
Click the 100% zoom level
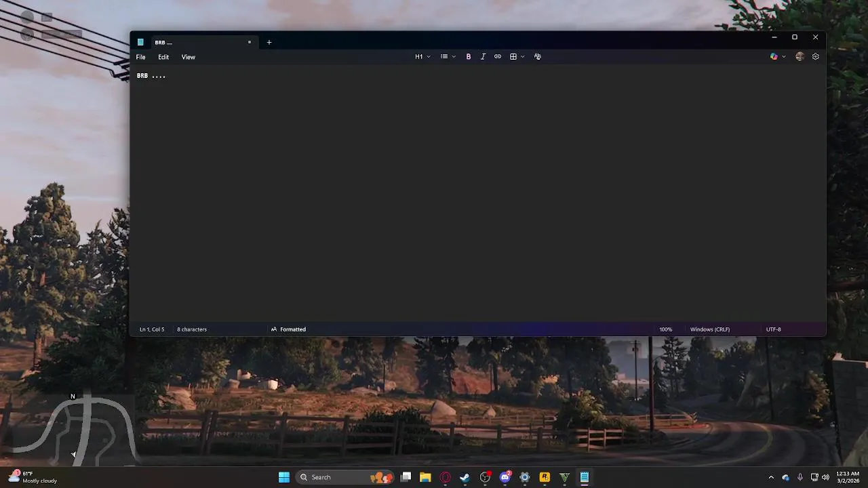tap(666, 329)
